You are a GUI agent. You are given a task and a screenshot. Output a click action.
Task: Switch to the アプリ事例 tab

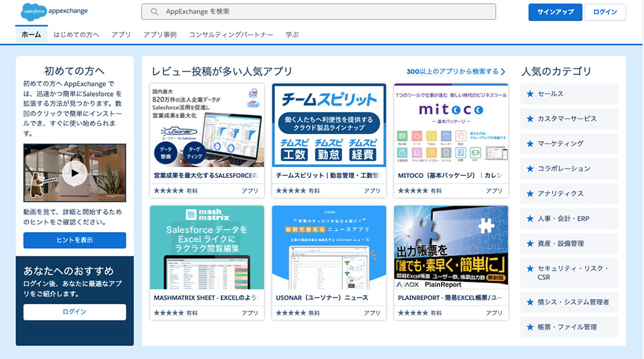click(x=160, y=35)
